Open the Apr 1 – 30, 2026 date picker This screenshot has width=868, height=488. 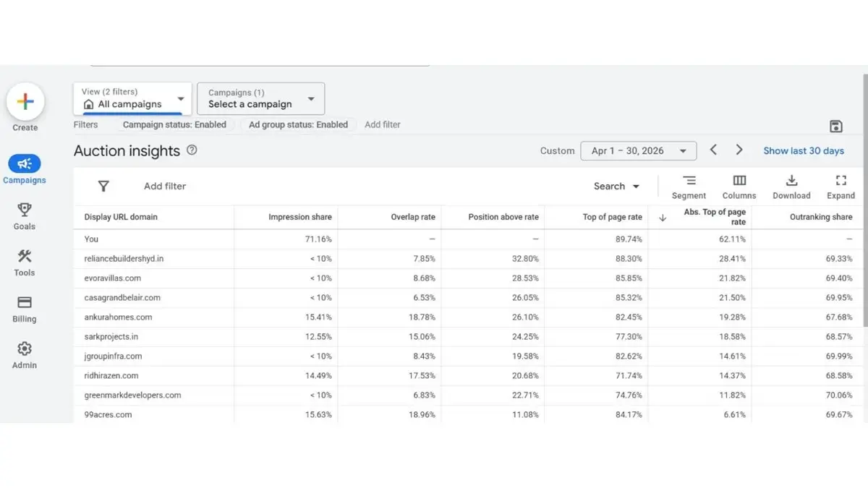639,150
